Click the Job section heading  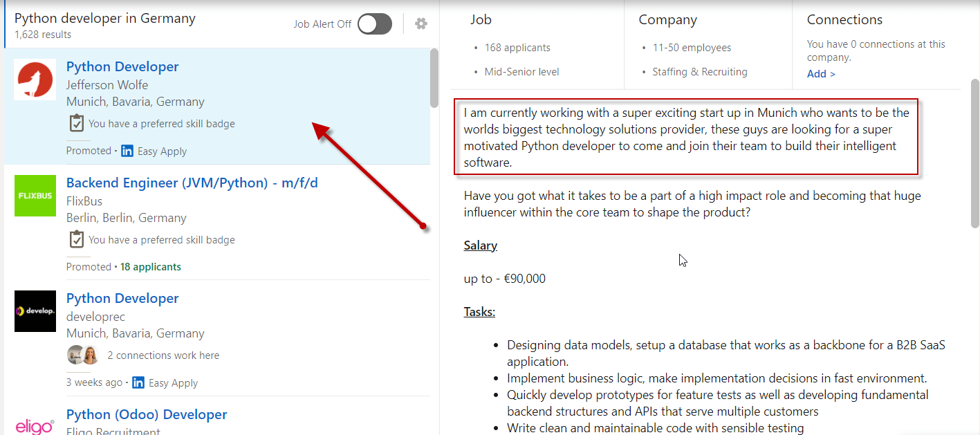point(481,20)
